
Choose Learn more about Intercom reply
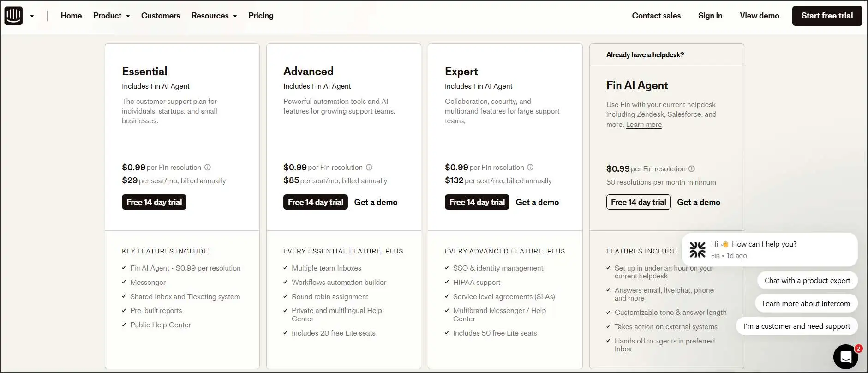[806, 303]
